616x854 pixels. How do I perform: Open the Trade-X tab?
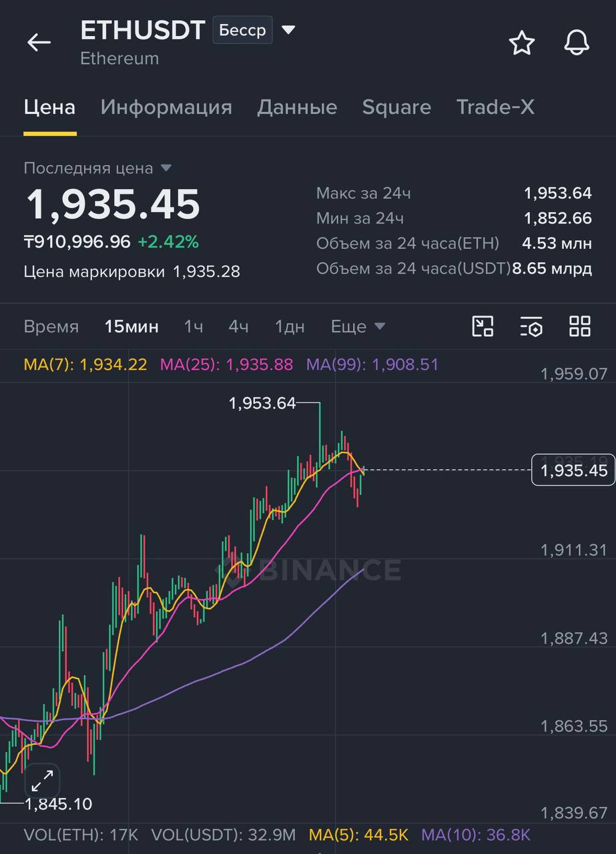(x=495, y=107)
